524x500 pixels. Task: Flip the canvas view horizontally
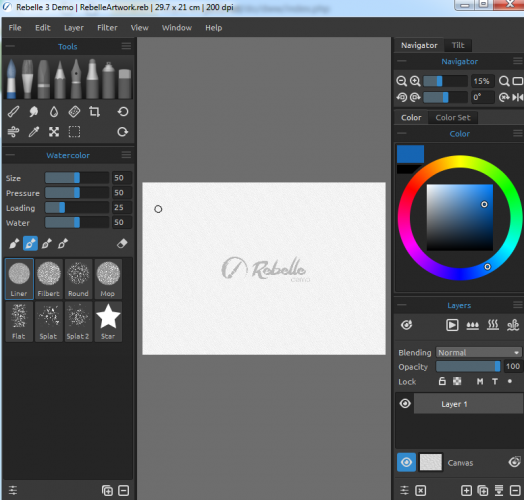[x=517, y=97]
